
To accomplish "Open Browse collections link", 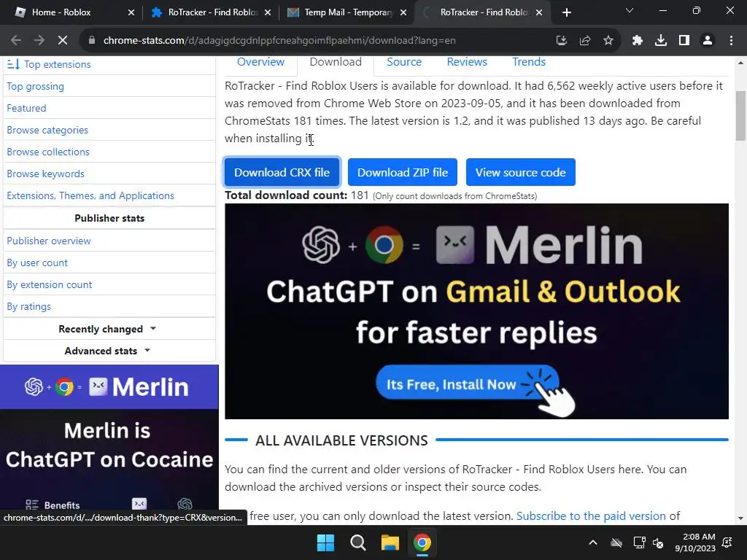I will 48,152.
